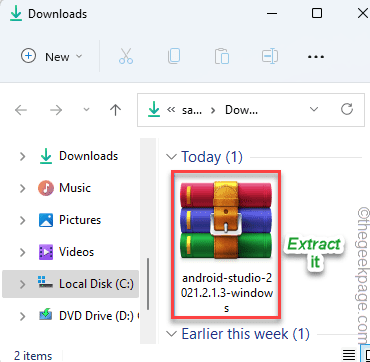Select Pictures in navigation pane

click(x=80, y=220)
